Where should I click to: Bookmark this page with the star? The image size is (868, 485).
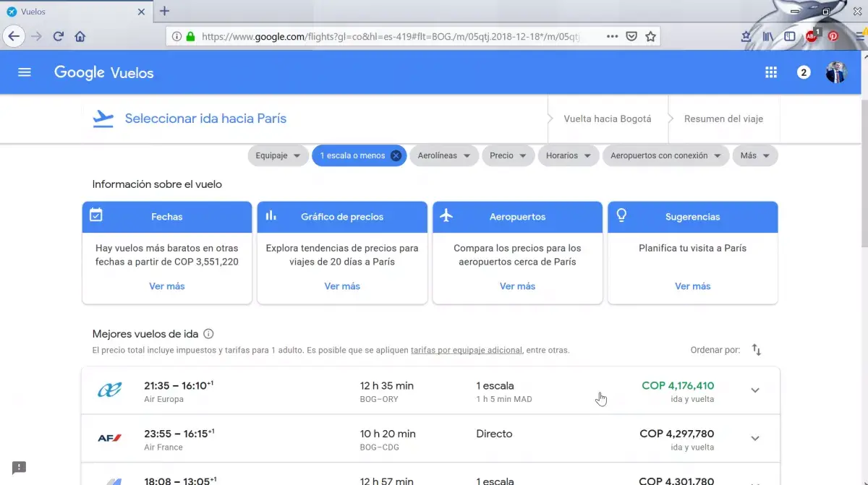[x=650, y=36]
